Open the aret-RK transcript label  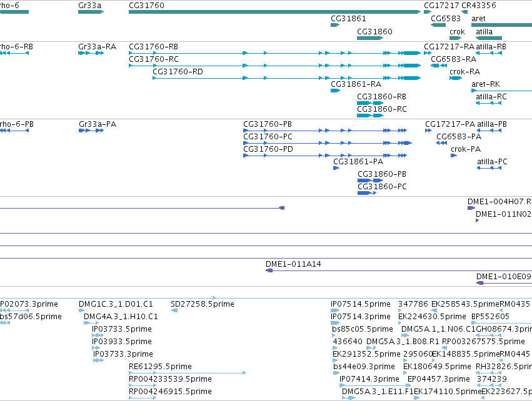point(486,84)
